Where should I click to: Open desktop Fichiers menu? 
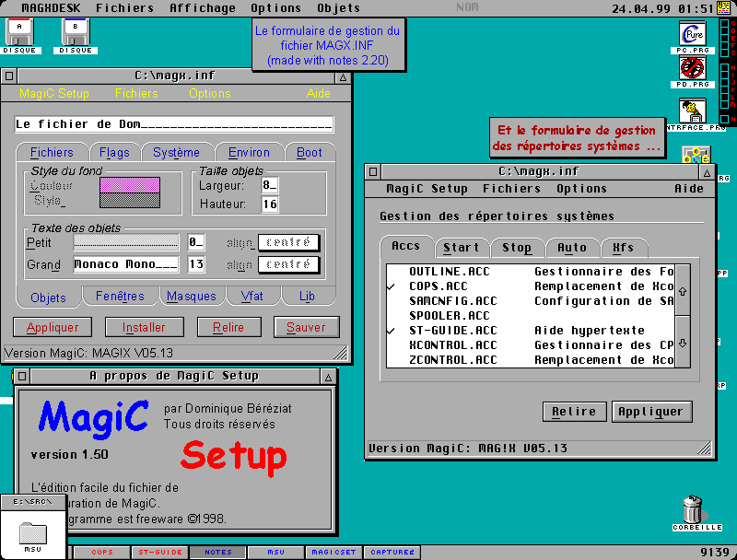coord(124,8)
